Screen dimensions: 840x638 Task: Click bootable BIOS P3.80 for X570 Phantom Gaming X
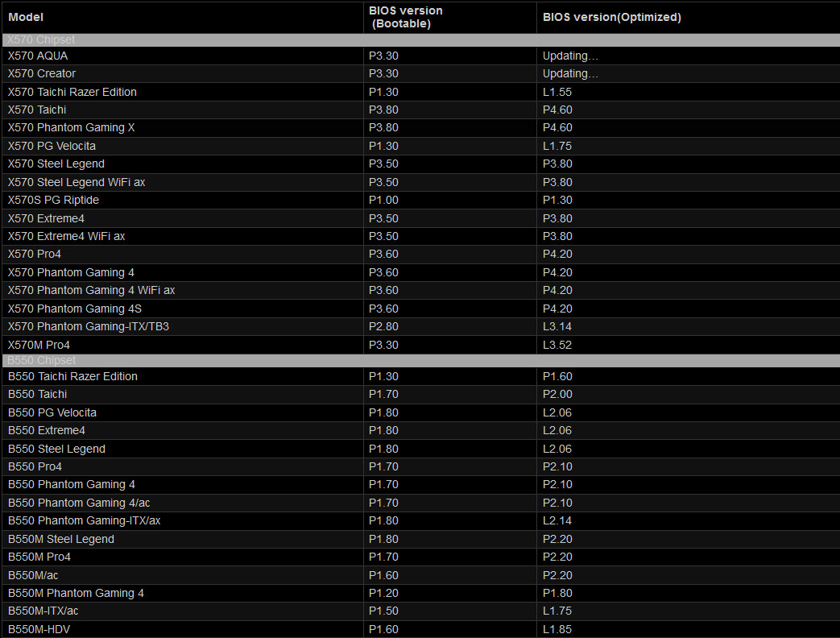tap(383, 127)
